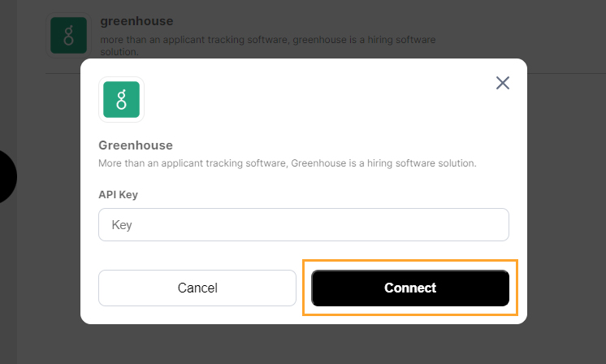
Task: Click the black Connect button
Action: (410, 288)
